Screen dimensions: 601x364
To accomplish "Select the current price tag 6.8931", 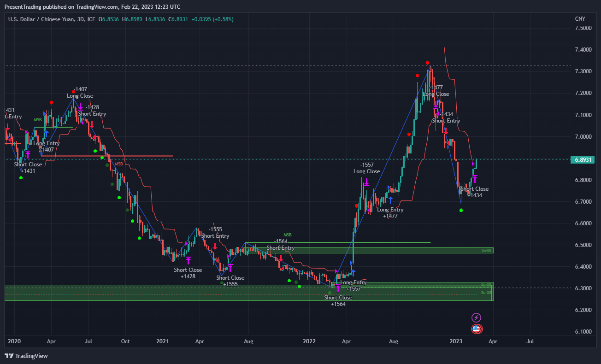I will 583,160.
